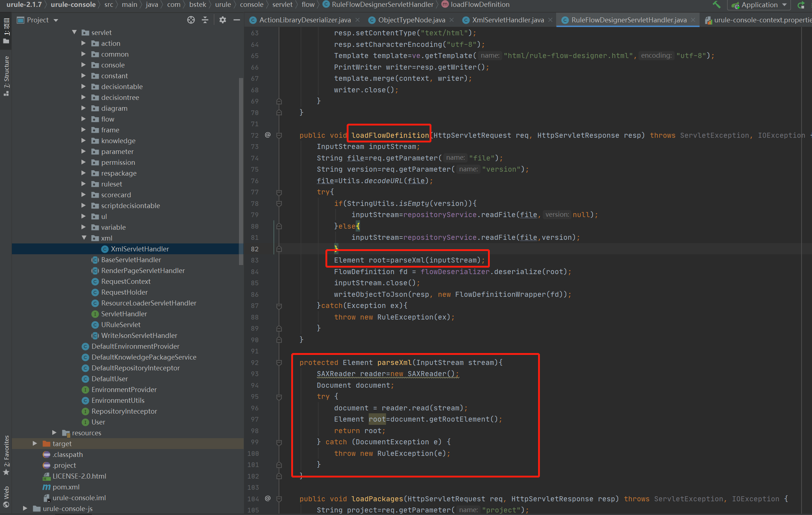
Task: Click the Build hammer icon
Action: tap(716, 5)
